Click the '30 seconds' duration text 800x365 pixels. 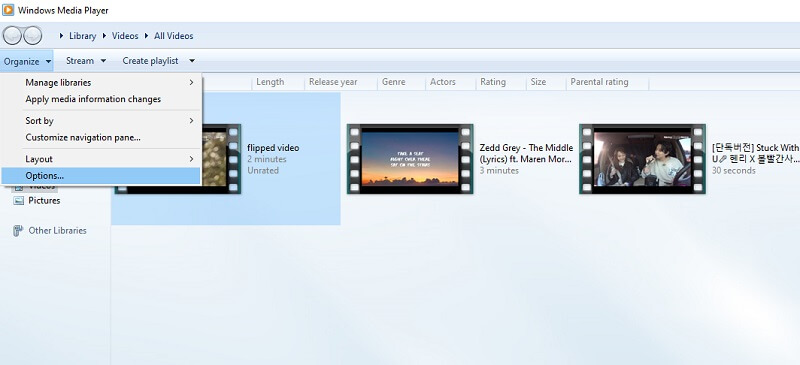734,171
